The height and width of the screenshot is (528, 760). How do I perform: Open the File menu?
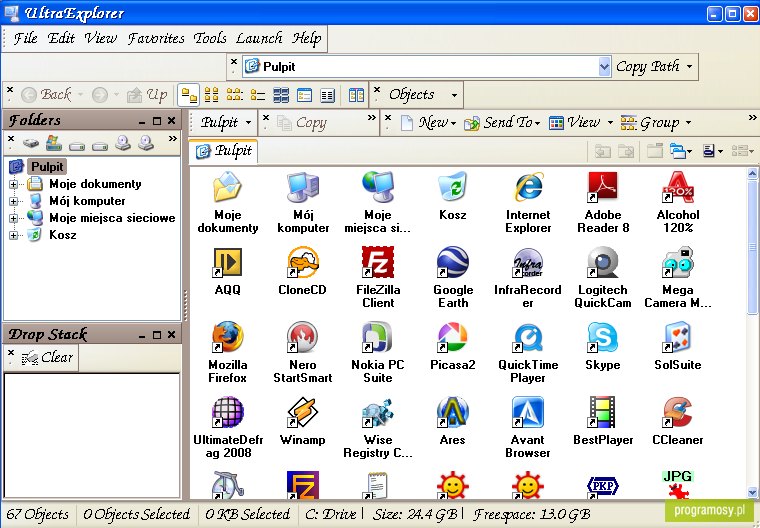coord(25,38)
